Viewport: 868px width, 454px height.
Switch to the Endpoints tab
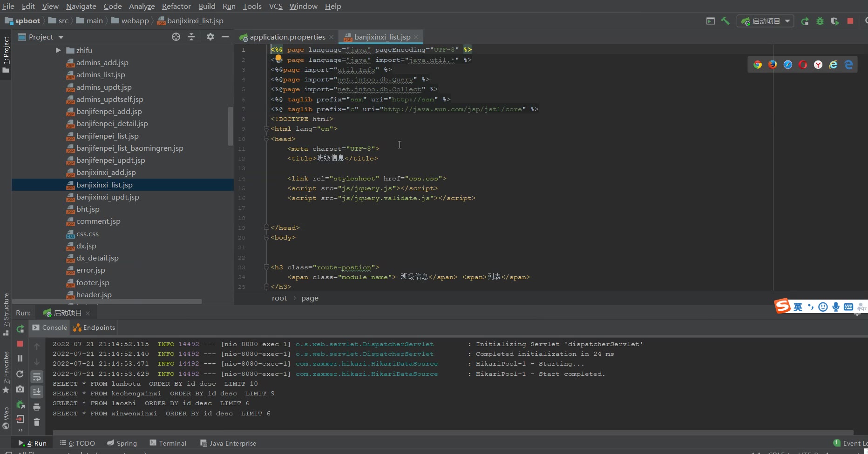tap(95, 327)
